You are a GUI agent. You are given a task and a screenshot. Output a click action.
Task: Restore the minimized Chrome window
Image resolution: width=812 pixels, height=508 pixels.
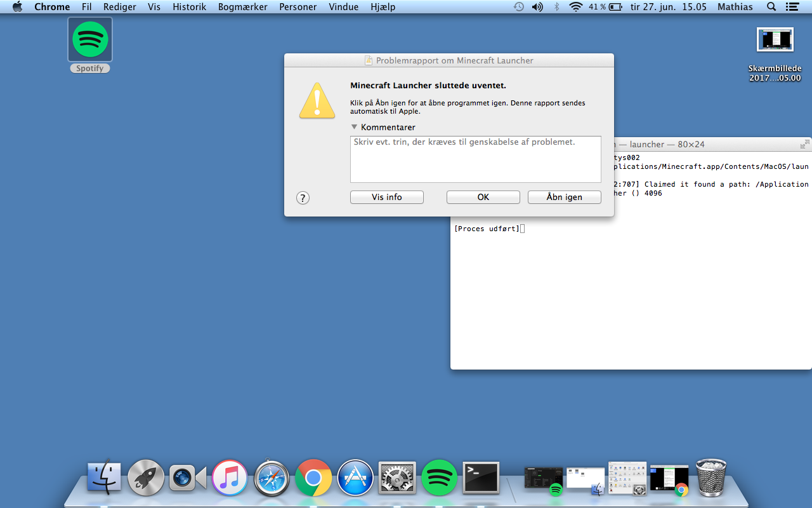coord(669,479)
